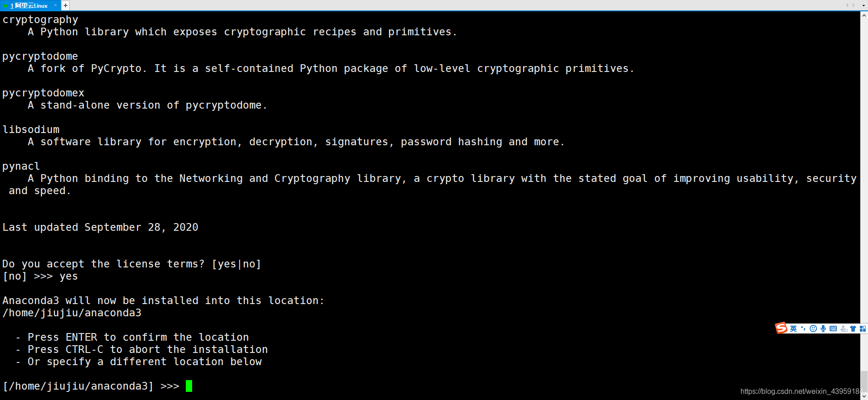Select the '1 阿里云Linux' session tab
This screenshot has height=400, width=868.
(x=30, y=5)
